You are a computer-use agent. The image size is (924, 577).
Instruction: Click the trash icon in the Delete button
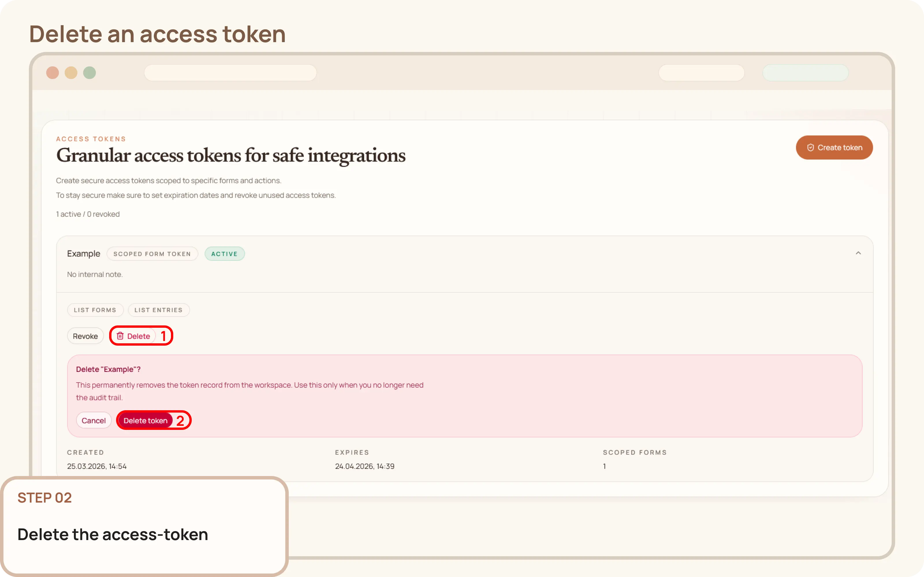tap(121, 336)
